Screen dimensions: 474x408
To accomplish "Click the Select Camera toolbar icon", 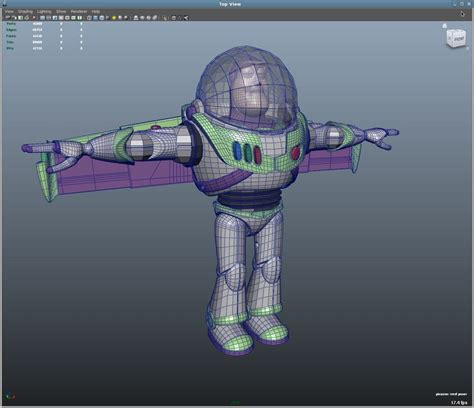I will tap(8, 18).
